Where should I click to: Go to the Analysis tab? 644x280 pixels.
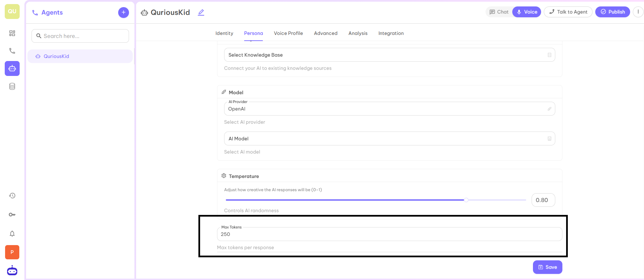pyautogui.click(x=358, y=33)
